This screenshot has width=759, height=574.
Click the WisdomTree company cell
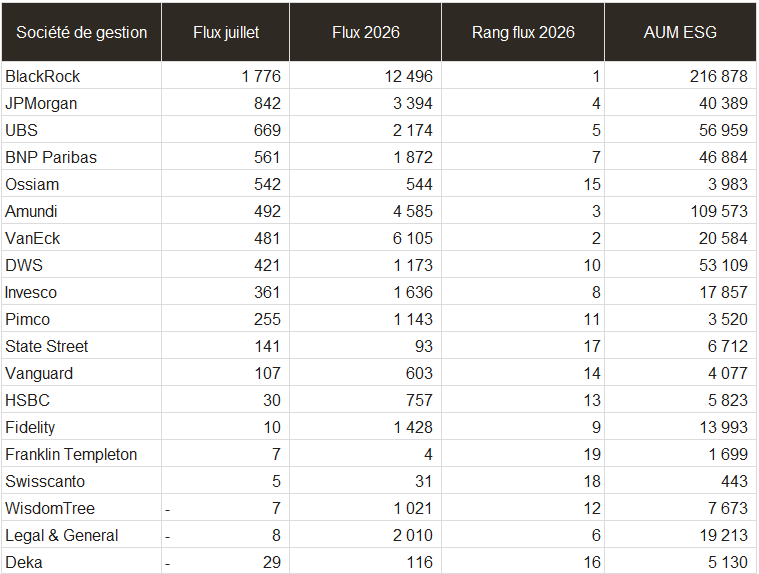click(x=81, y=508)
